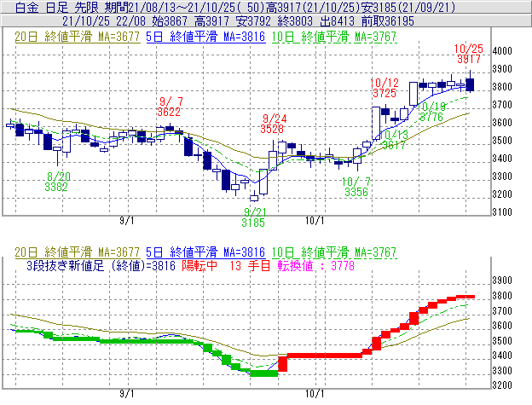
Task: Click the 20日 終値平滑 MA=3677 legend in upper chart
Action: click(78, 37)
